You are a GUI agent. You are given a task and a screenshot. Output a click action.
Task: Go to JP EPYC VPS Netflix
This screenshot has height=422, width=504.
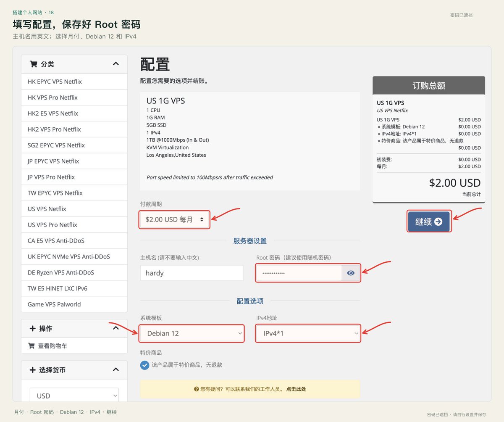coord(74,161)
